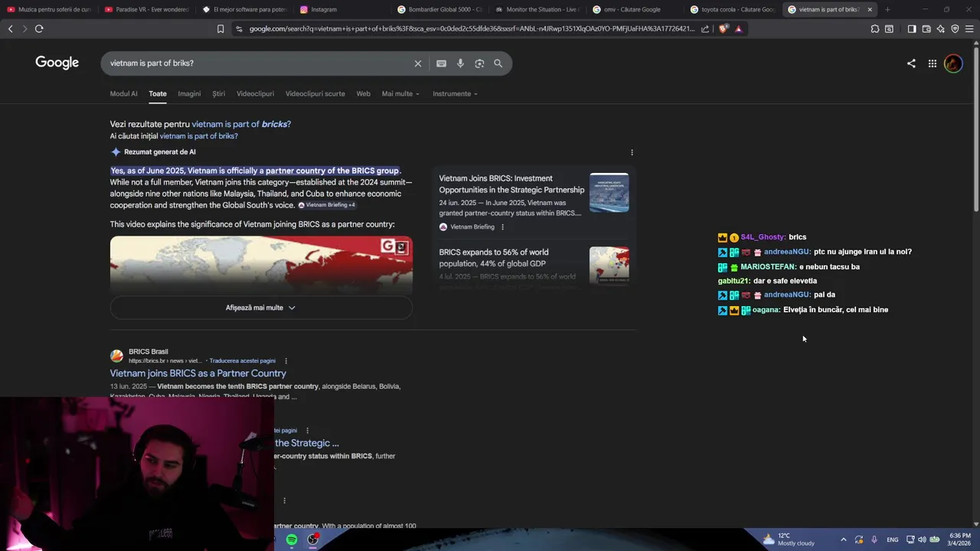Bookmark this page with the bookmark icon

coord(220,29)
